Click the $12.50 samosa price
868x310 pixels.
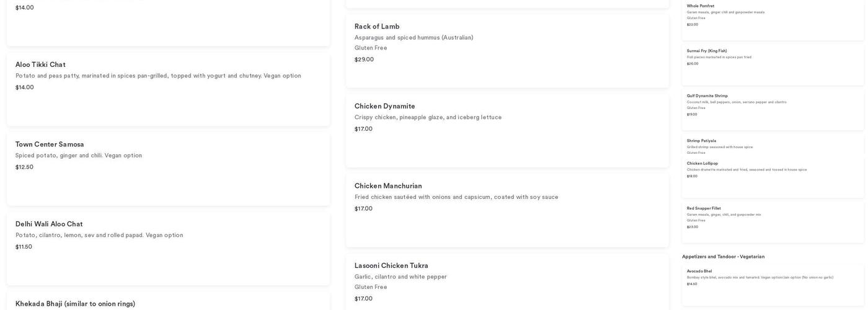[x=24, y=167]
